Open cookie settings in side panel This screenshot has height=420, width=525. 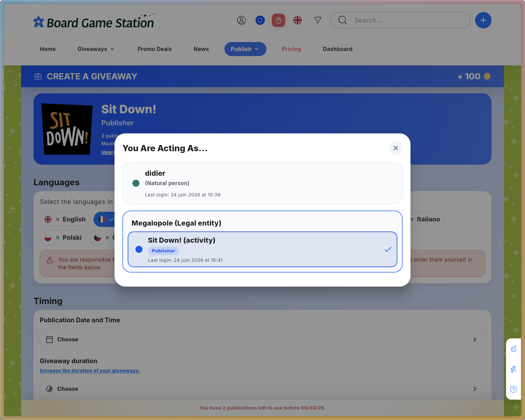click(x=514, y=349)
